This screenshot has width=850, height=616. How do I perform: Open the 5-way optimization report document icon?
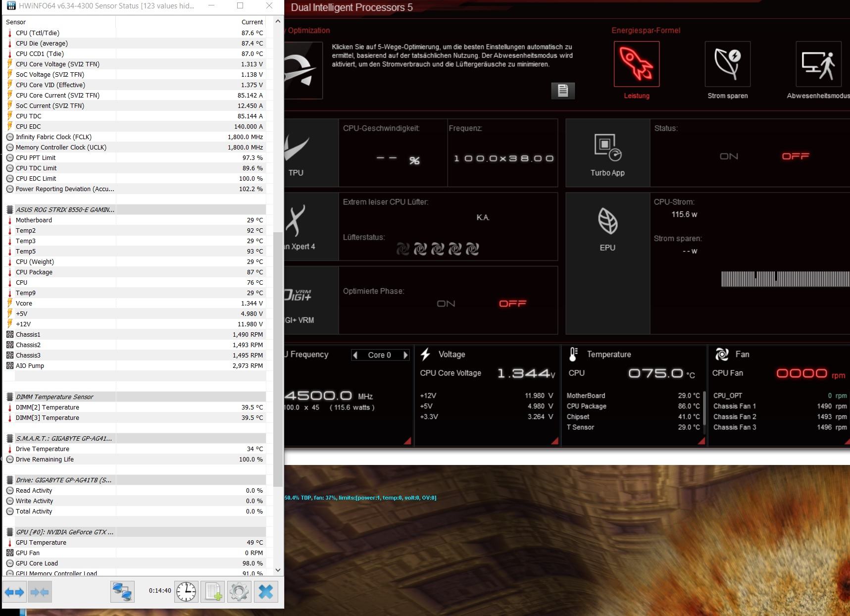(563, 91)
